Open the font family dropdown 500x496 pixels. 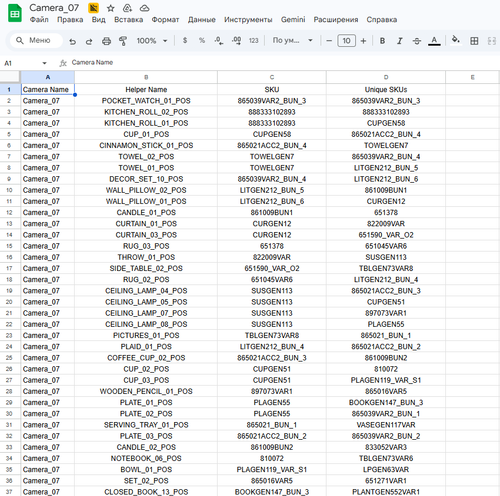[x=293, y=41]
